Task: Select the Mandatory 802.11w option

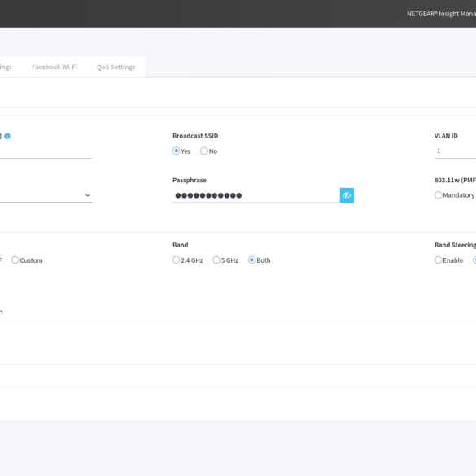Action: pos(438,195)
